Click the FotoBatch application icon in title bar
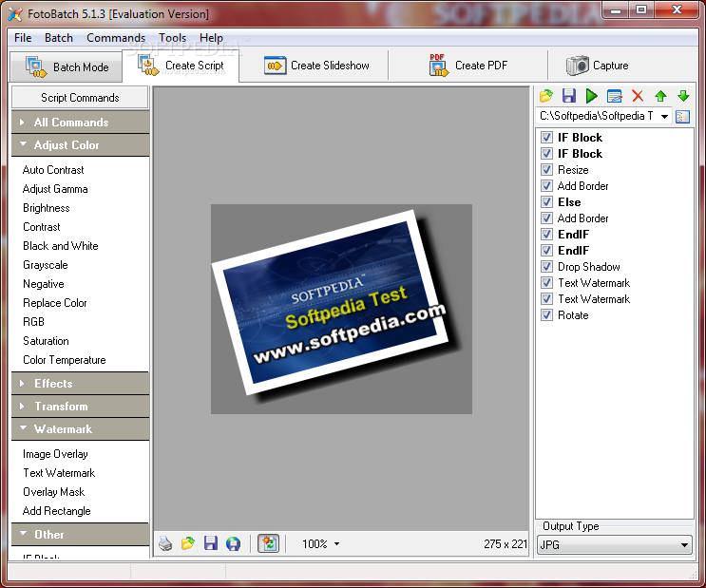Image resolution: width=706 pixels, height=588 pixels. (14, 14)
